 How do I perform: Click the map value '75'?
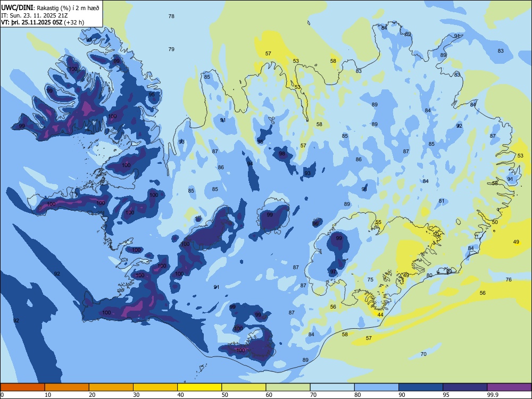370,280
